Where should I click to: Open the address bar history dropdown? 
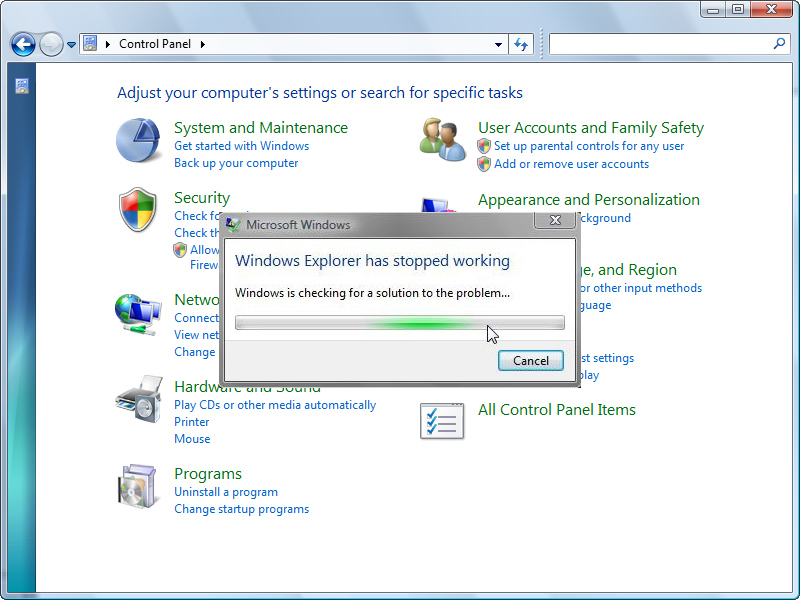(x=498, y=44)
